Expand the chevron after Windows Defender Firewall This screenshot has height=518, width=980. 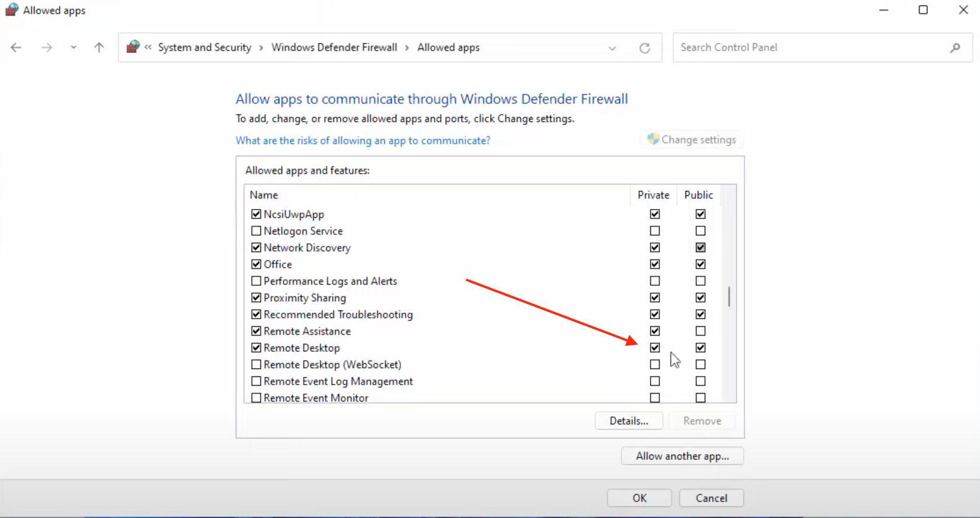pos(407,47)
